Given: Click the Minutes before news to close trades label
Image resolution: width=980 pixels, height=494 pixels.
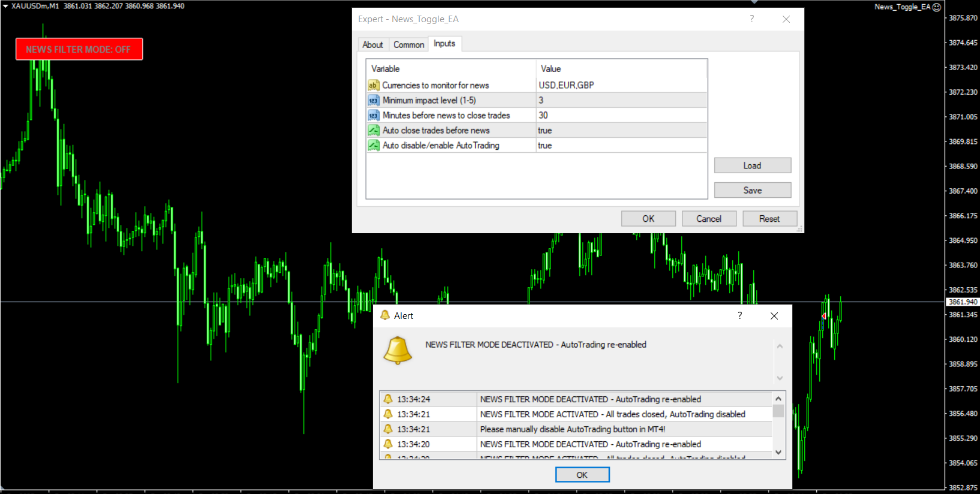Looking at the screenshot, I should (x=446, y=115).
